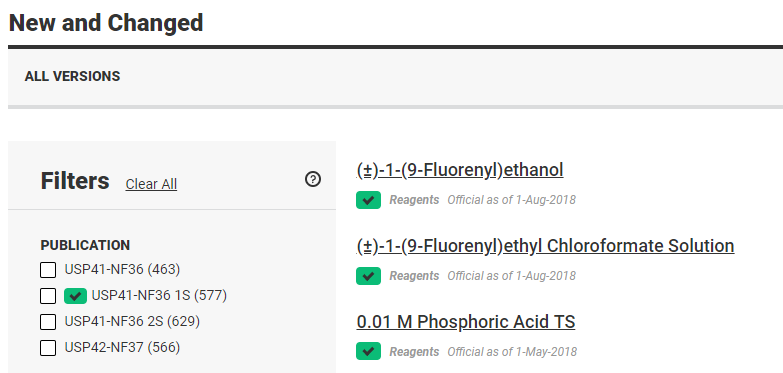
Task: Clear All filters link
Action: point(151,184)
